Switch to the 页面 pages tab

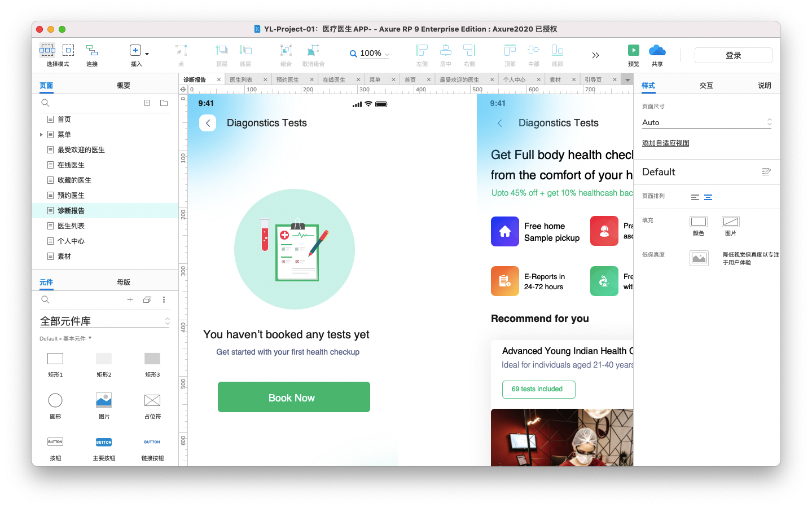click(46, 86)
